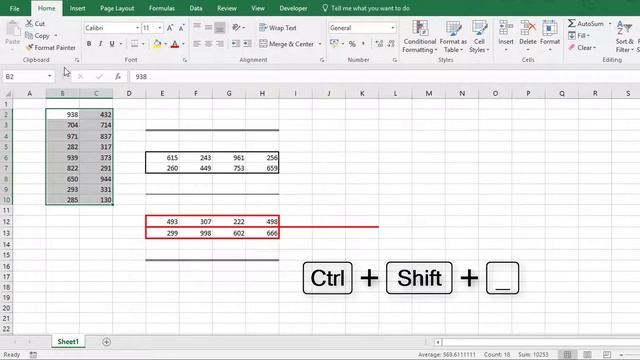Set Top Align for cell contents
640x360 pixels.
[x=197, y=27]
